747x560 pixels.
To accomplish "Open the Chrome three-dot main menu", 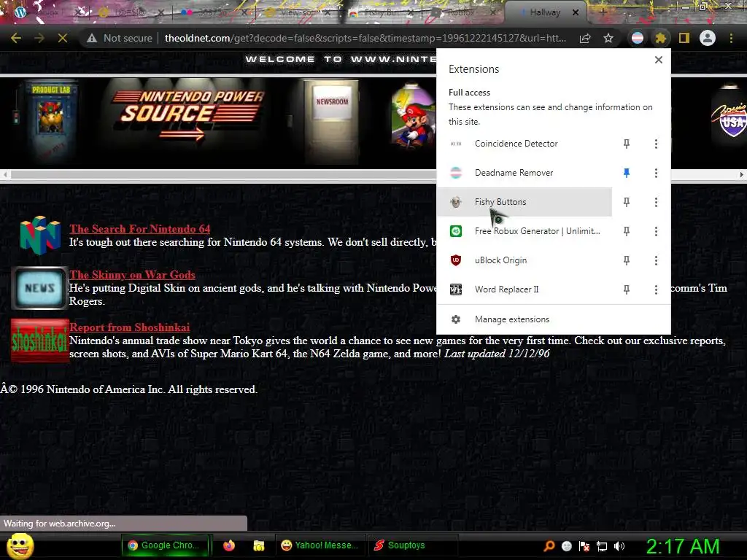I will click(731, 38).
